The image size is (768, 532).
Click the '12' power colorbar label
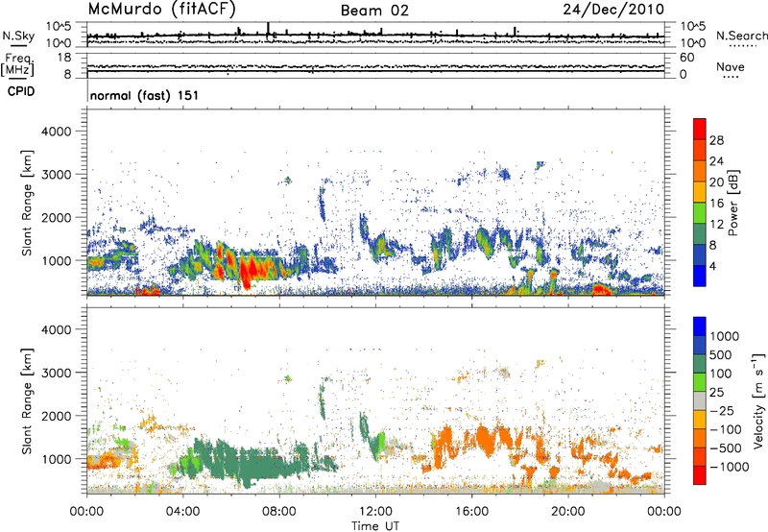[716, 225]
